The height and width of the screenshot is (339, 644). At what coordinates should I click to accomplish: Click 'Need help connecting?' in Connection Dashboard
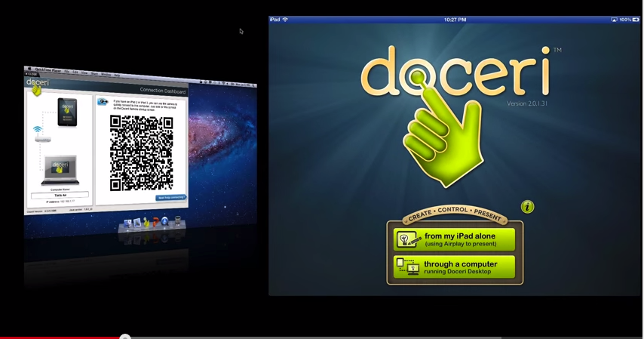(171, 198)
